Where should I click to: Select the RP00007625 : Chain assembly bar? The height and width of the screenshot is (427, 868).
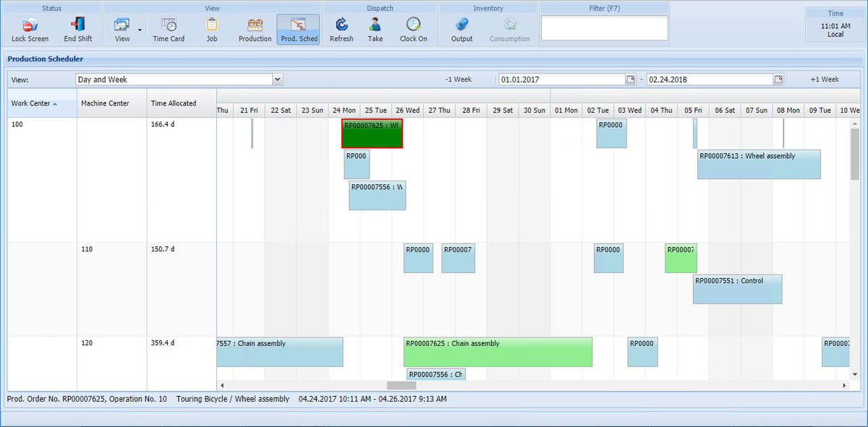[498, 352]
